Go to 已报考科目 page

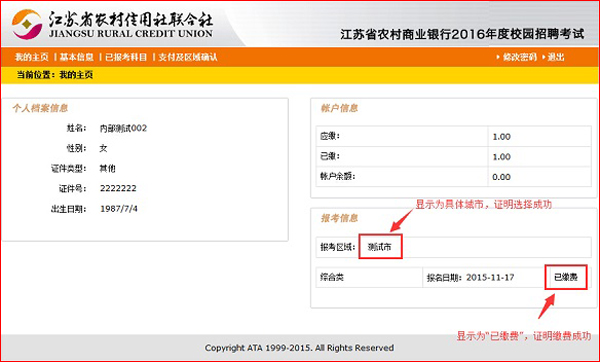pyautogui.click(x=126, y=57)
